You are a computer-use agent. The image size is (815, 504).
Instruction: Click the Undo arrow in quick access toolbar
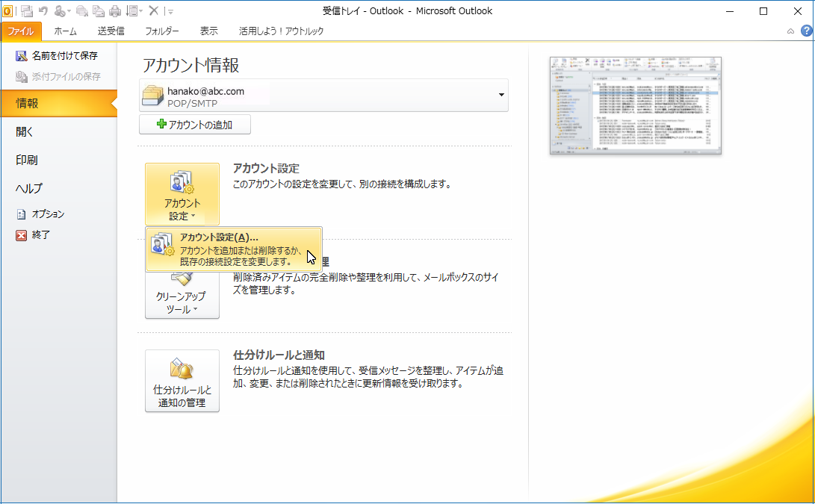(43, 11)
